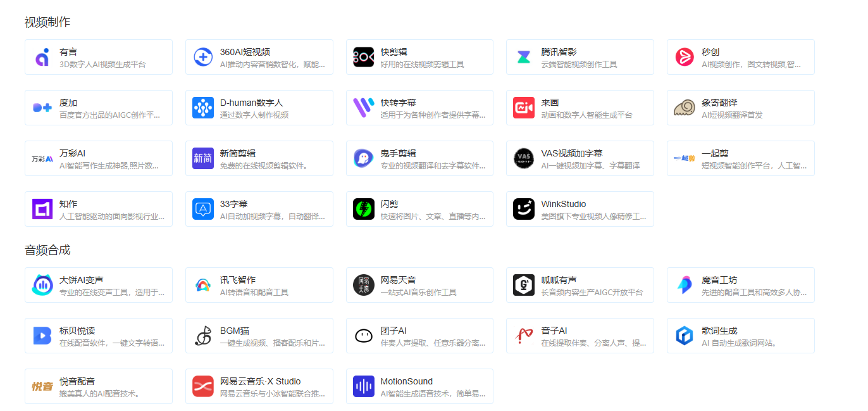The width and height of the screenshot is (868, 411).
Task: Click the 有言 app icon
Action: (42, 57)
